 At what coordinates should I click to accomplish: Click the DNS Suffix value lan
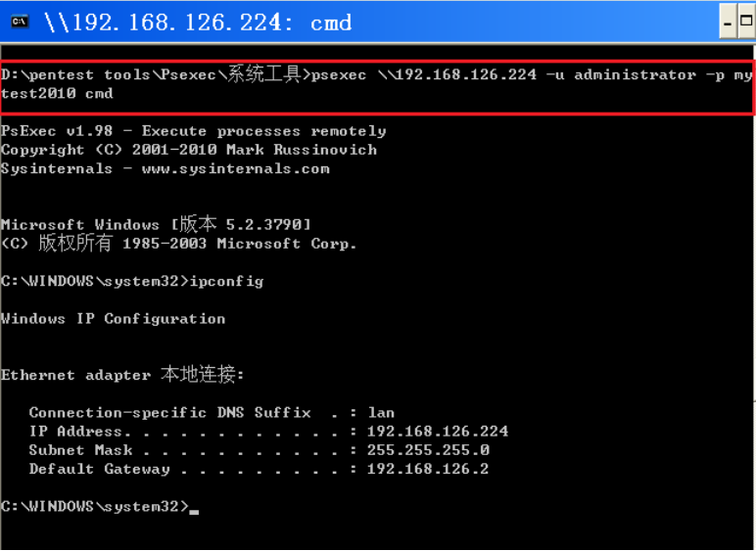pyautogui.click(x=381, y=413)
